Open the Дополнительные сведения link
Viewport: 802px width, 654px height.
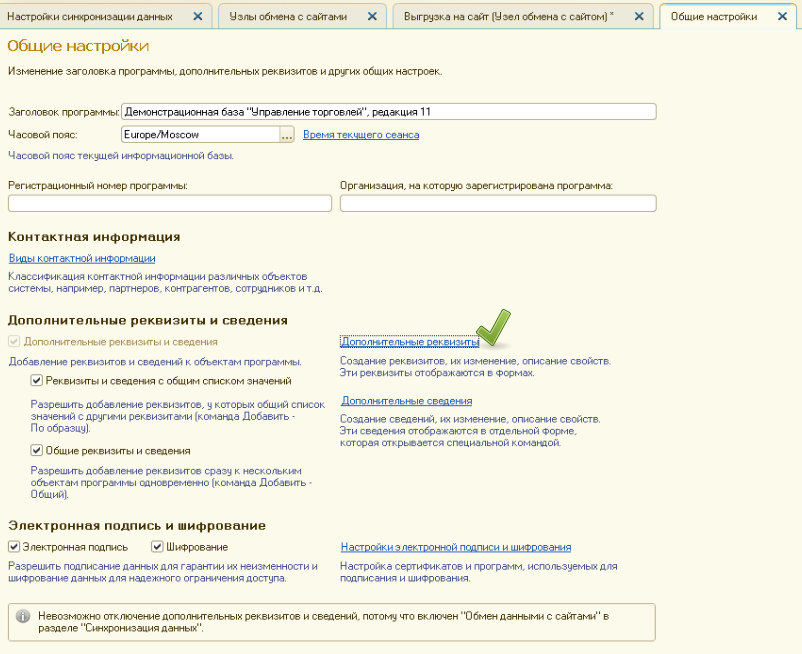pyautogui.click(x=406, y=401)
